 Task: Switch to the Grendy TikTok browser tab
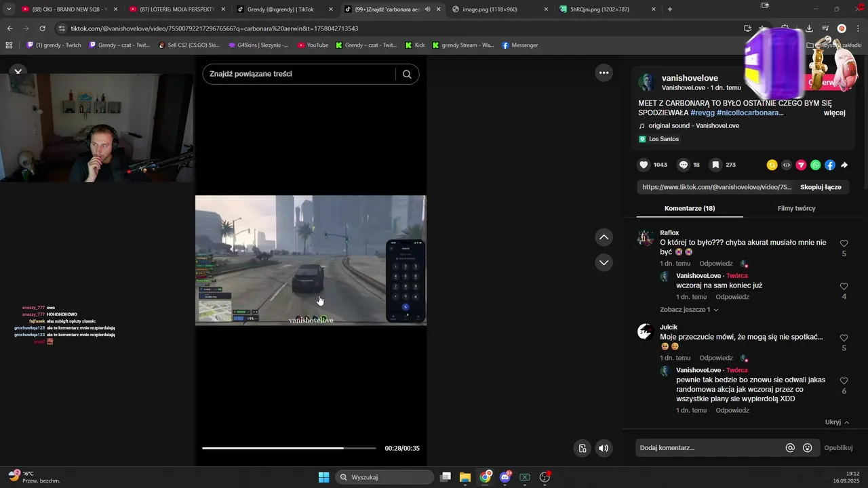click(x=285, y=9)
